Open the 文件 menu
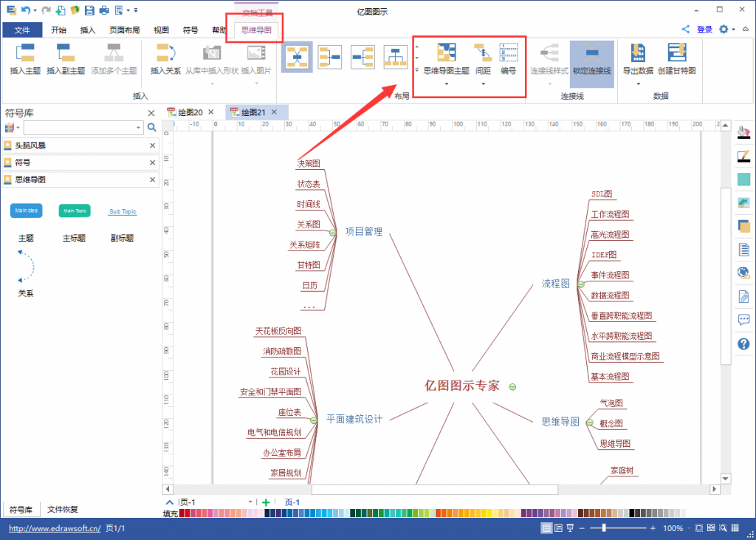 click(22, 30)
